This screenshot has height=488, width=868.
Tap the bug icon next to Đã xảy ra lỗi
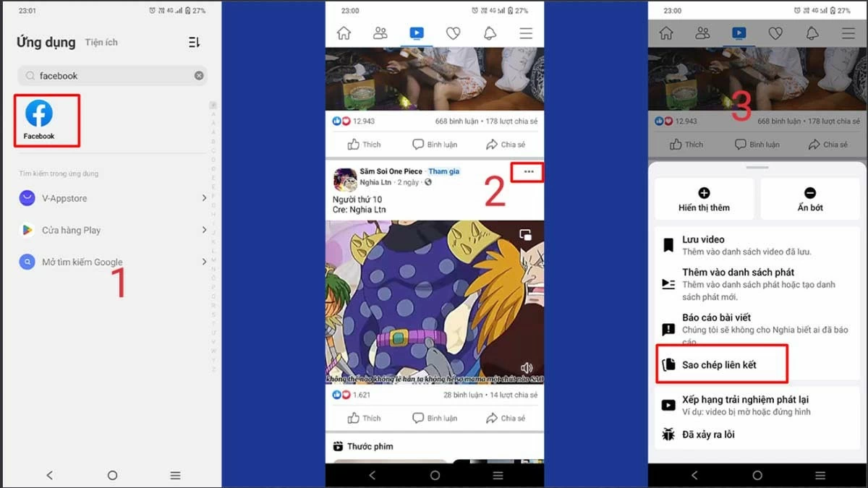[667, 435]
